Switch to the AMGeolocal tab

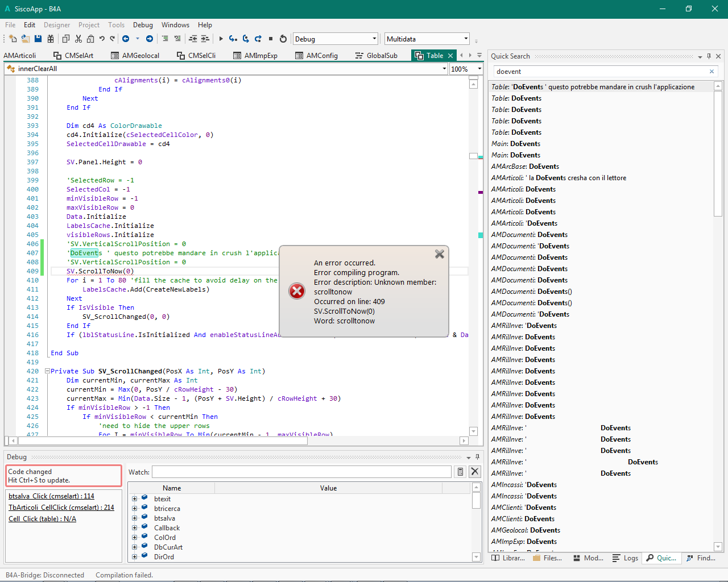135,56
